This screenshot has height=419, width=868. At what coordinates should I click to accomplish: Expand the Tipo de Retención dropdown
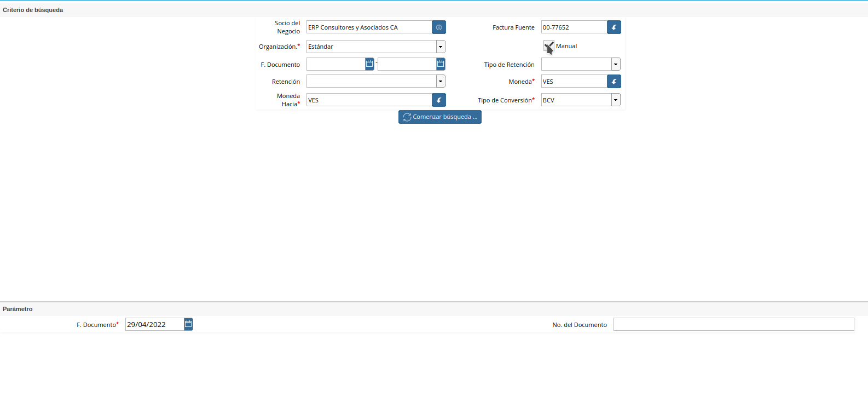click(x=616, y=65)
